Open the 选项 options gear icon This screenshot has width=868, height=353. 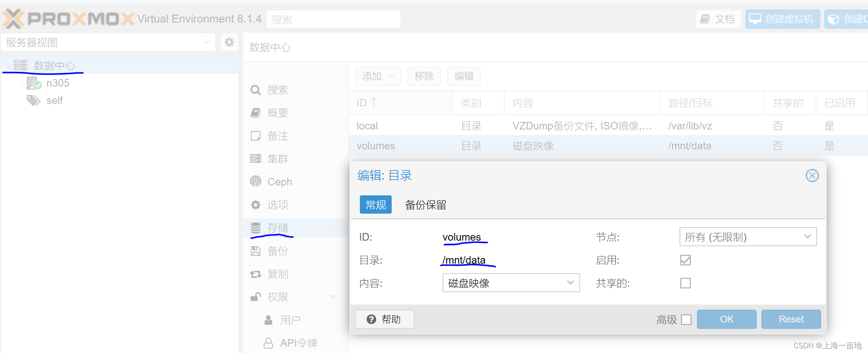[x=256, y=205]
